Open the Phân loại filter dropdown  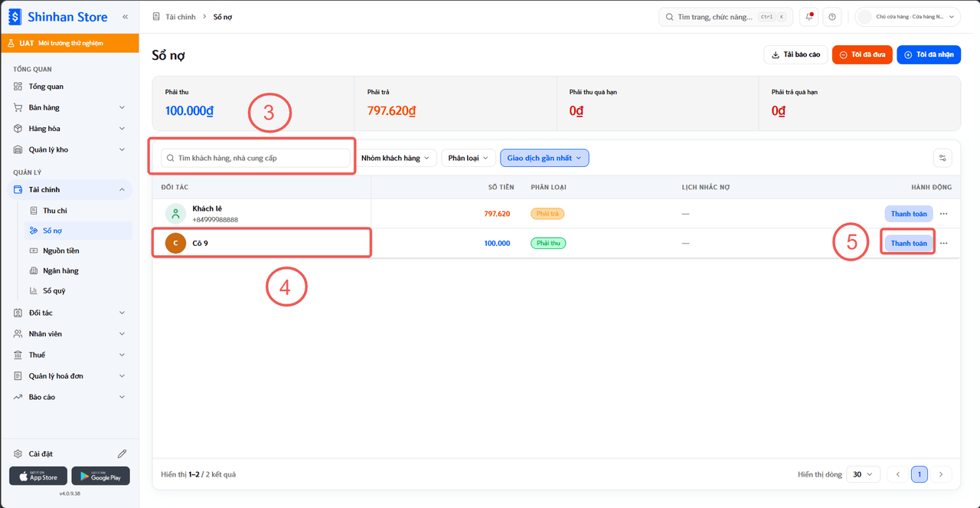click(x=468, y=158)
